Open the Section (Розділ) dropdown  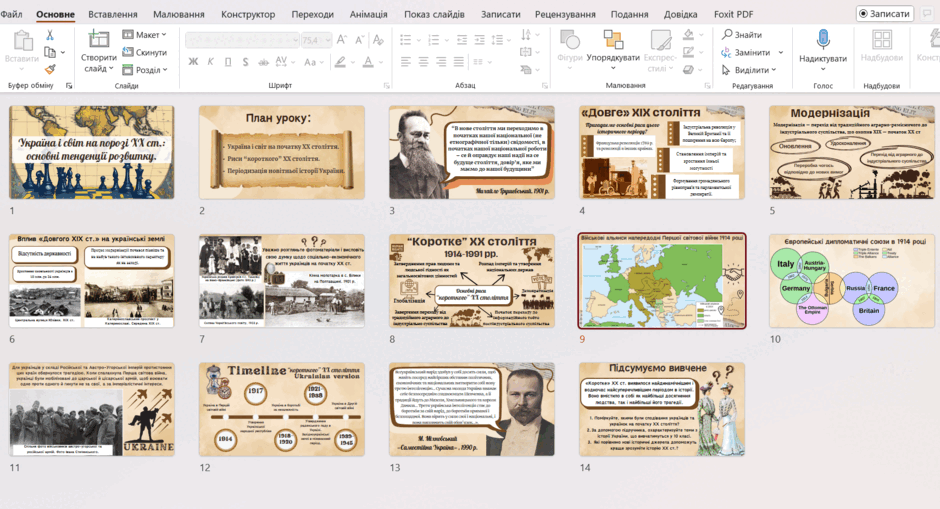tap(144, 70)
